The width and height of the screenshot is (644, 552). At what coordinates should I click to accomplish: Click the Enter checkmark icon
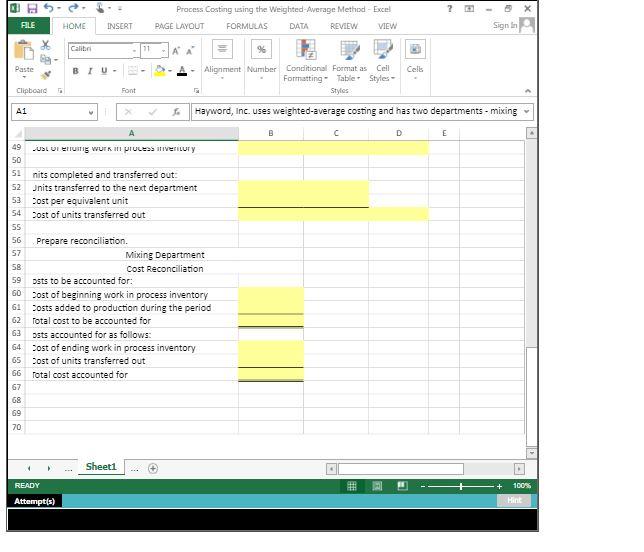152,111
